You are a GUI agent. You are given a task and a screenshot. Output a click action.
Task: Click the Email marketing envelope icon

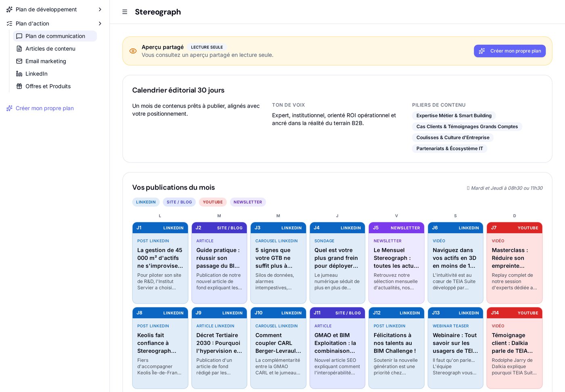[x=19, y=61]
